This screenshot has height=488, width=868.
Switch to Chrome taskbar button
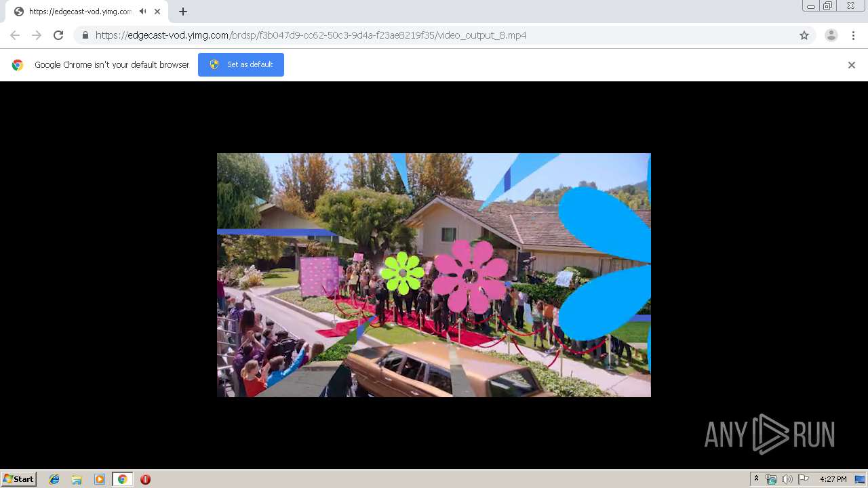122,479
